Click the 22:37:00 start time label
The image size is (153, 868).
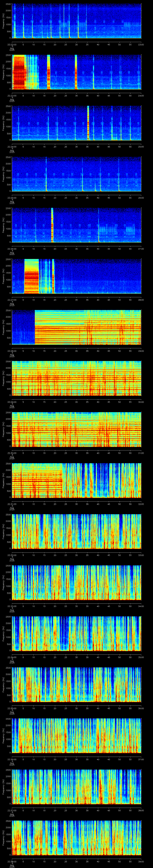pos(12,810)
